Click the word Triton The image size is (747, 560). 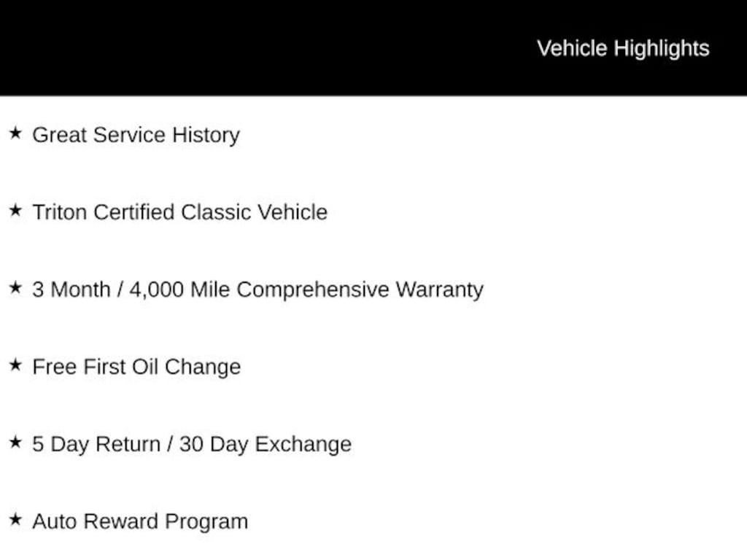(60, 212)
